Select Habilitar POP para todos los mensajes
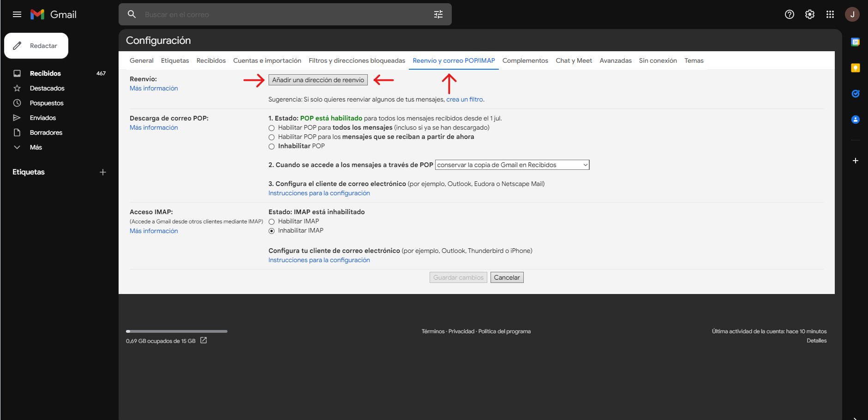The width and height of the screenshot is (868, 420). tap(271, 128)
